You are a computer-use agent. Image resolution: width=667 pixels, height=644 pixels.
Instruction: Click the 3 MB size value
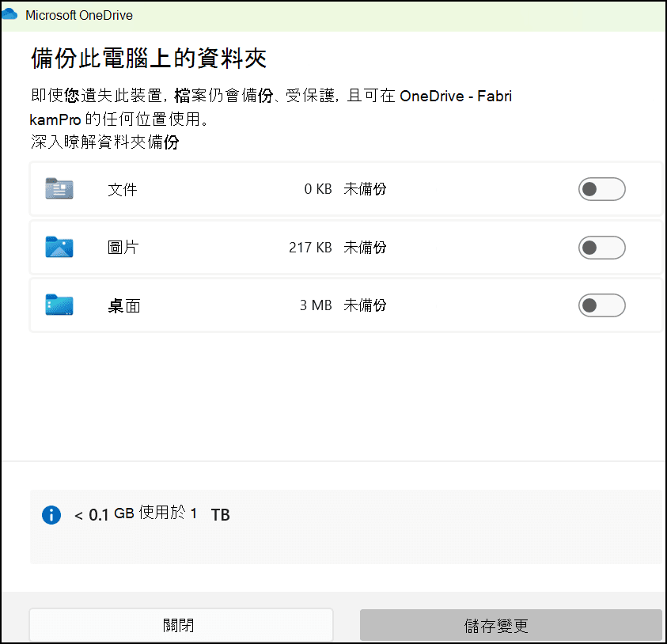click(316, 305)
